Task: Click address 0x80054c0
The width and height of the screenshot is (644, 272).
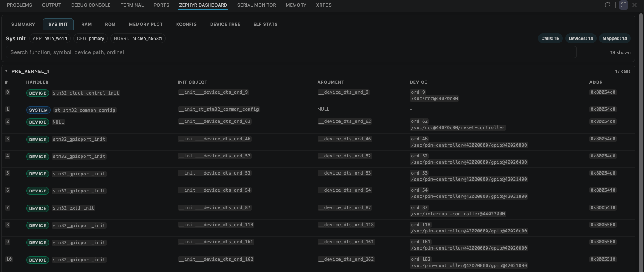Action: [603, 92]
